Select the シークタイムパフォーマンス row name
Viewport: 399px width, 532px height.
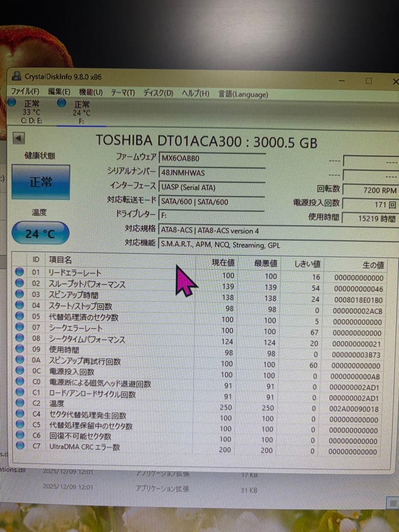pyautogui.click(x=87, y=339)
